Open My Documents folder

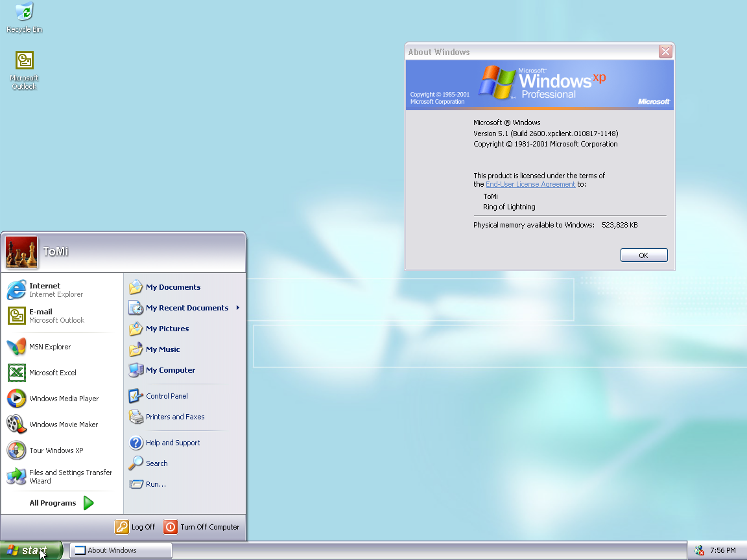click(172, 287)
